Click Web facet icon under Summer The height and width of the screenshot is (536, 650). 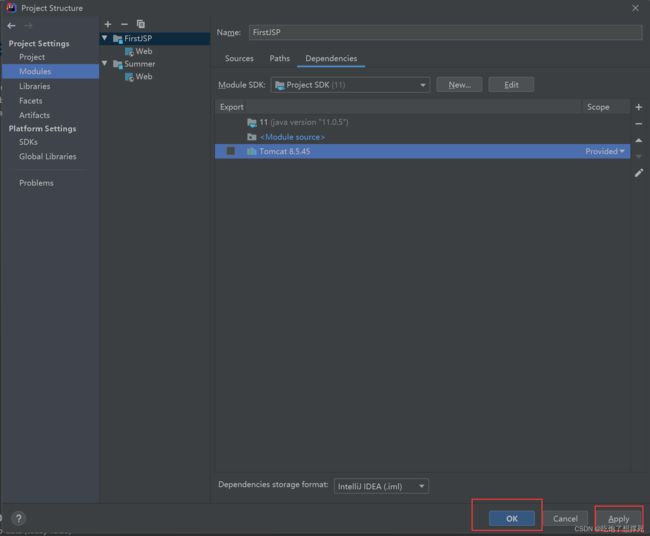tap(129, 77)
